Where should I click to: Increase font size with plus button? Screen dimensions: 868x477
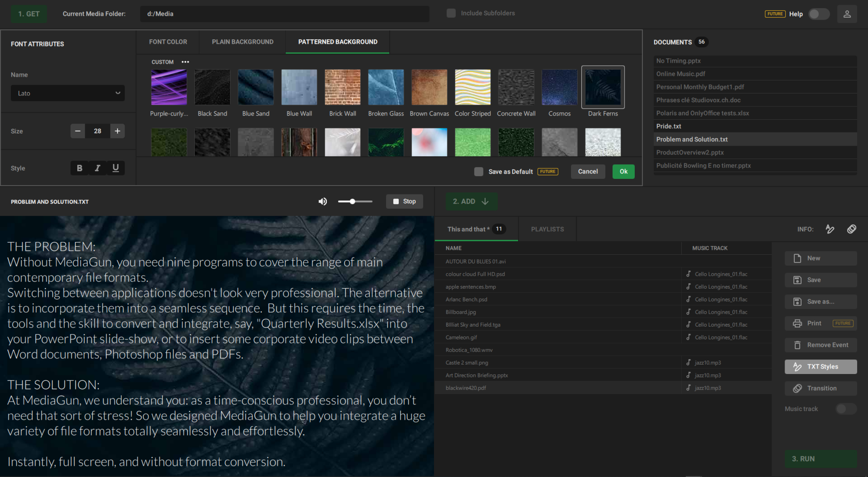pyautogui.click(x=117, y=131)
